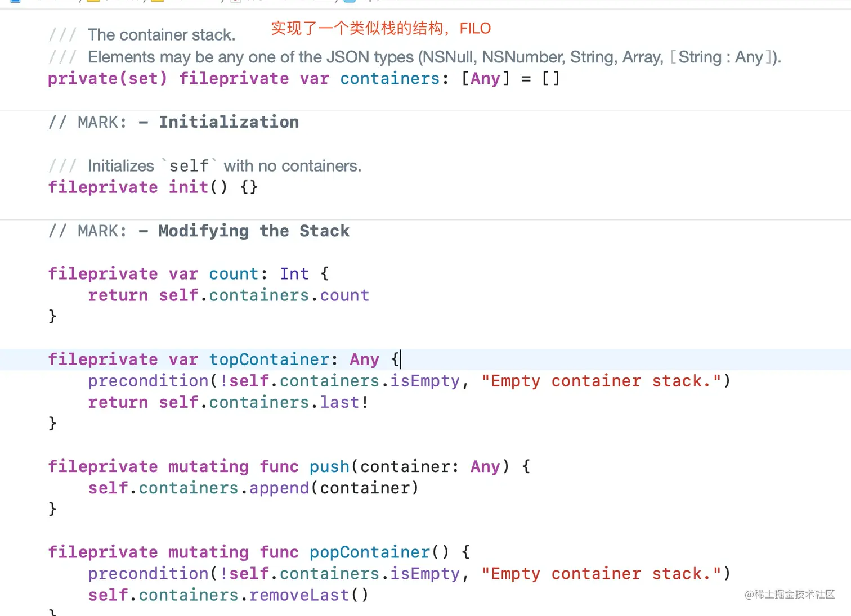Click "last!" in the topContainer return statement
Image resolution: width=851 pixels, height=616 pixels.
344,403
